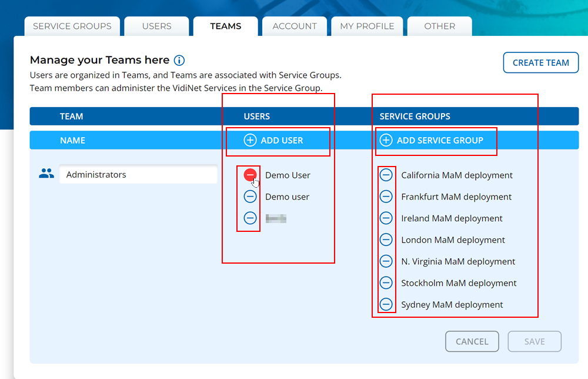Open the My Profile tab
Image resolution: width=588 pixels, height=379 pixels.
pyautogui.click(x=367, y=26)
